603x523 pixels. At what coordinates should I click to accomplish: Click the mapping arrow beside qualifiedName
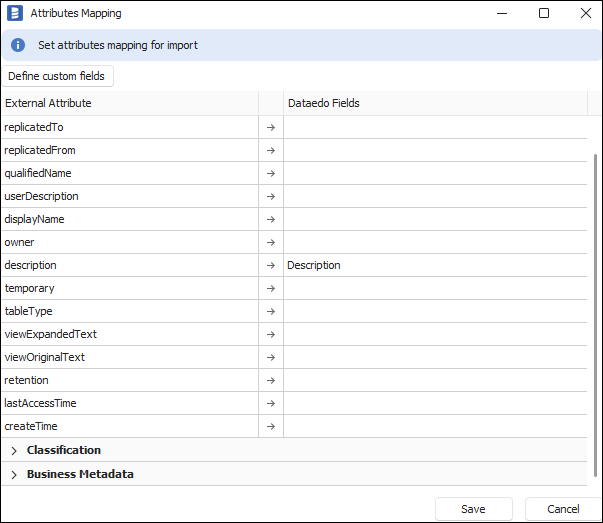270,174
